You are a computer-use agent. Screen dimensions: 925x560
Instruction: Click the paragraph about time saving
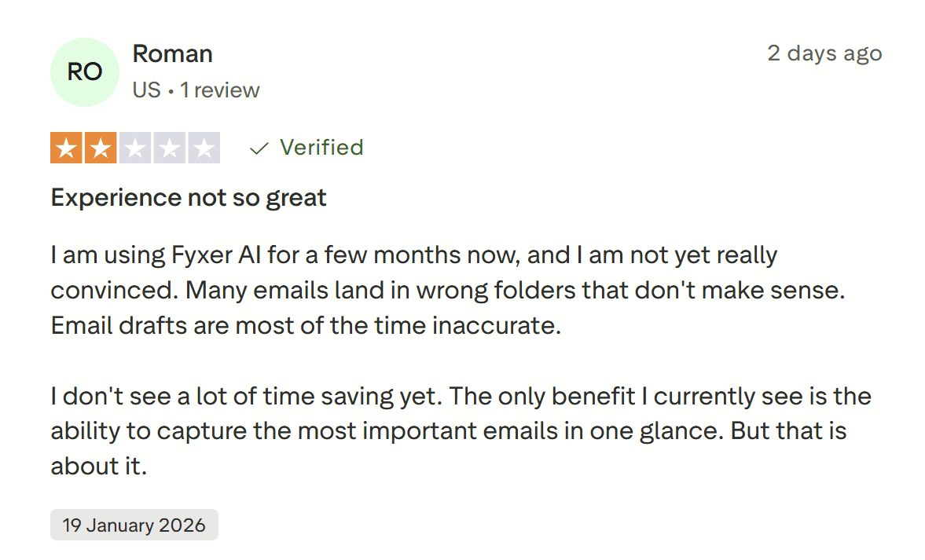pos(461,431)
